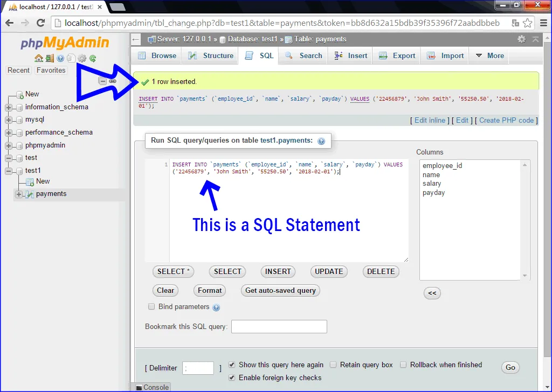Viewport: 552px width, 392px height.
Task: Click the collapse-all minus icon in navigation
Action: [102, 81]
